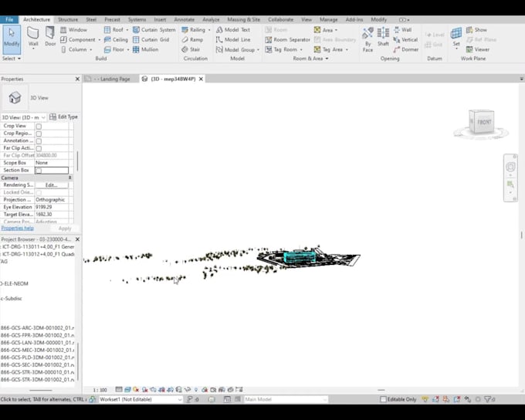Collapse the Camera properties group

coord(70,178)
